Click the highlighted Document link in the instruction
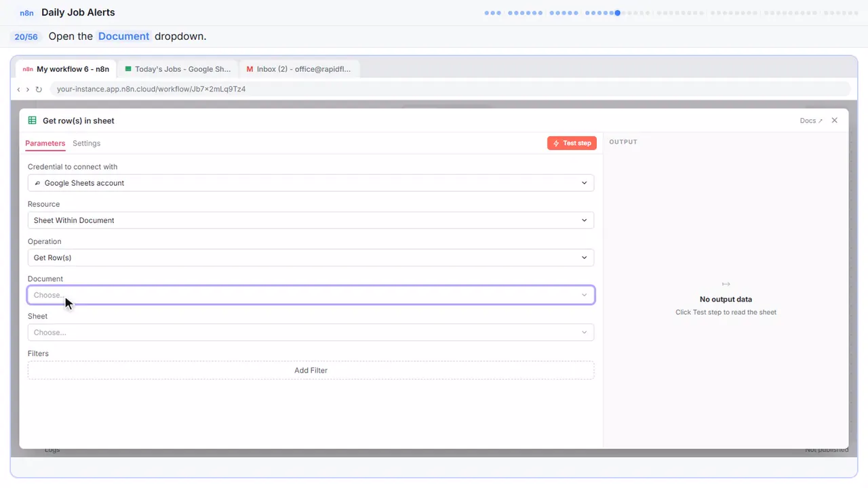868x488 pixels. [x=123, y=37]
